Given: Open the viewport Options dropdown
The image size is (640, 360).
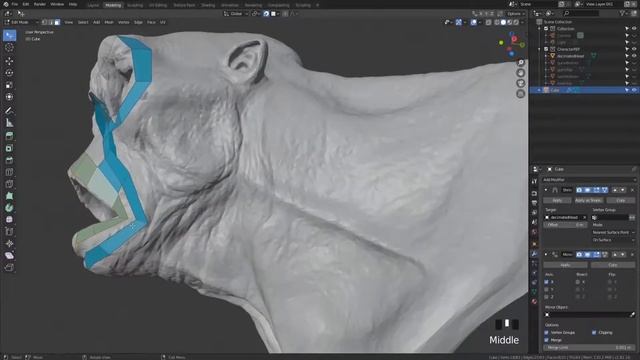Looking at the screenshot, I should pos(515,13).
